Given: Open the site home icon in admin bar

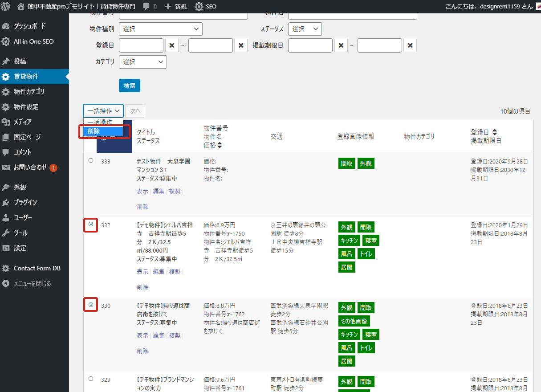Looking at the screenshot, I should point(21,6).
